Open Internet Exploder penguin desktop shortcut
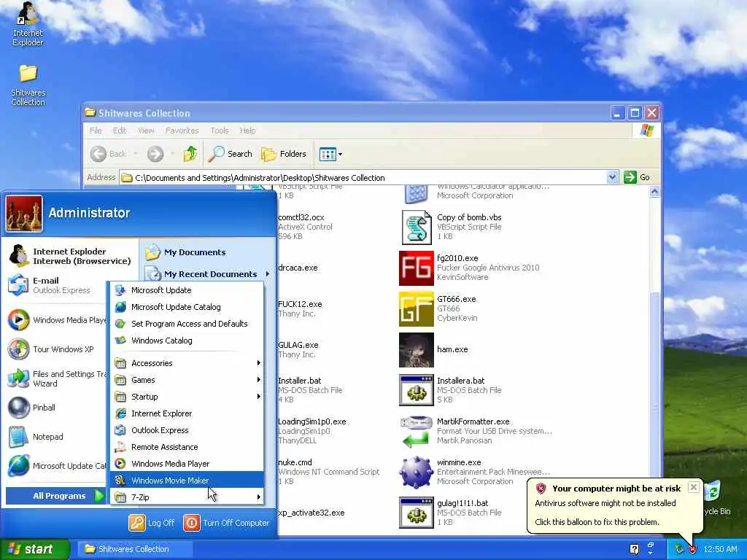Viewport: 747px width, 560px height. [x=28, y=24]
